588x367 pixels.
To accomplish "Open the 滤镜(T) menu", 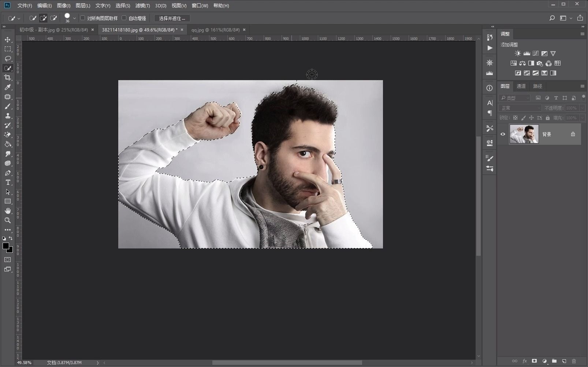I will click(142, 5).
